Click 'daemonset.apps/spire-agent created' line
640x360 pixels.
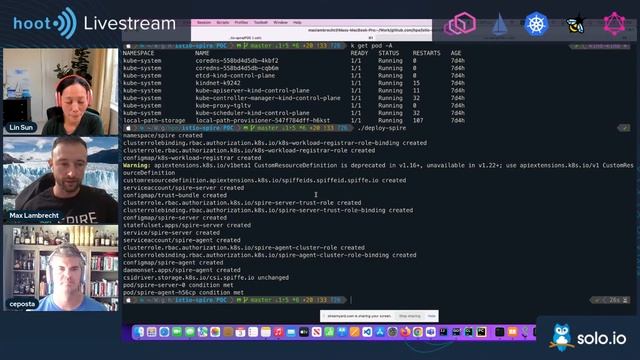click(x=182, y=270)
